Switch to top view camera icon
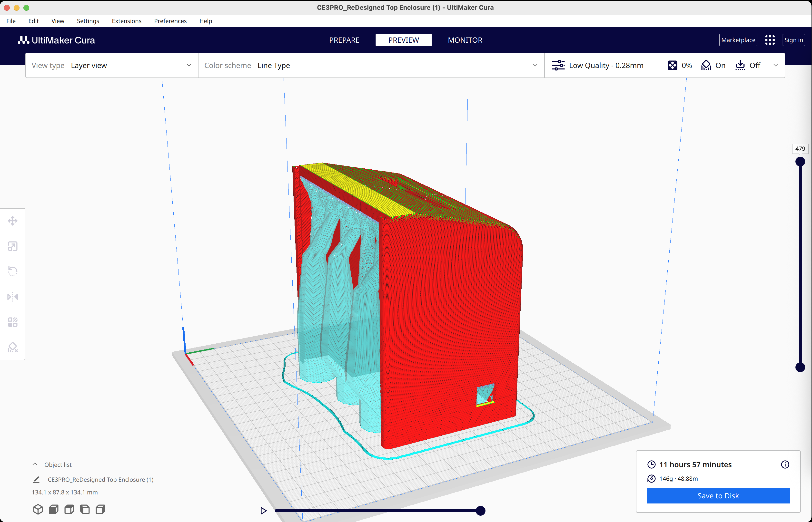The height and width of the screenshot is (522, 812). (x=69, y=509)
